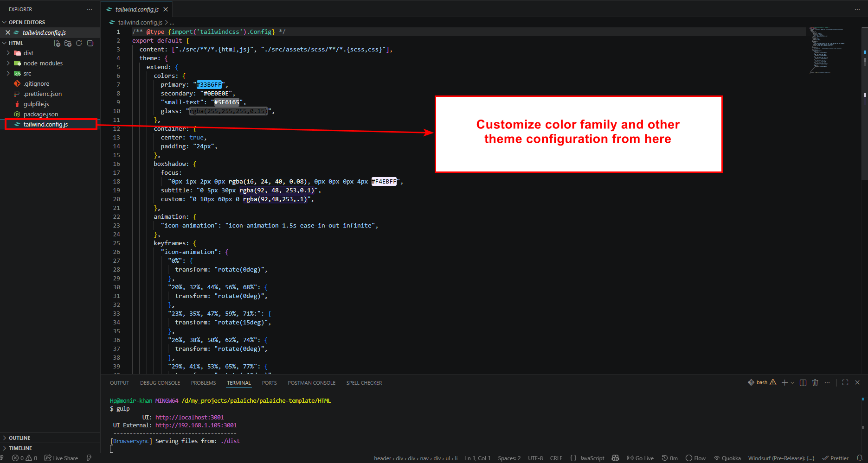Maximize the terminal panel size

(845, 383)
